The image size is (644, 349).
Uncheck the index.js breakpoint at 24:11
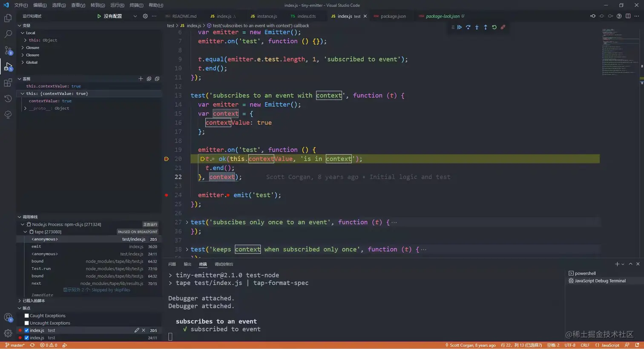[x=26, y=338]
